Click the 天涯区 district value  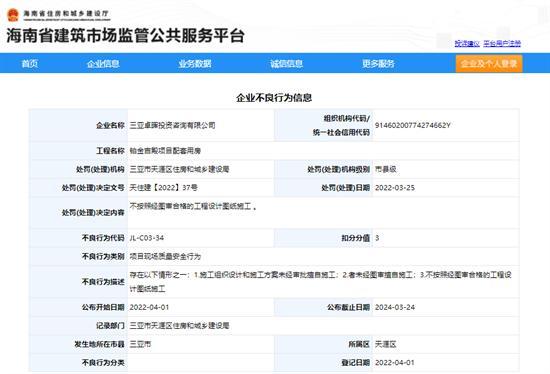(385, 344)
